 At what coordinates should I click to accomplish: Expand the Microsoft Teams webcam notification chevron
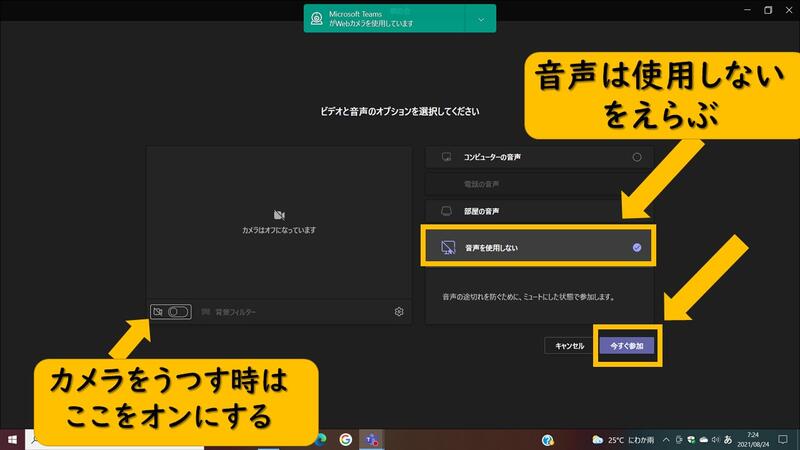(x=481, y=18)
